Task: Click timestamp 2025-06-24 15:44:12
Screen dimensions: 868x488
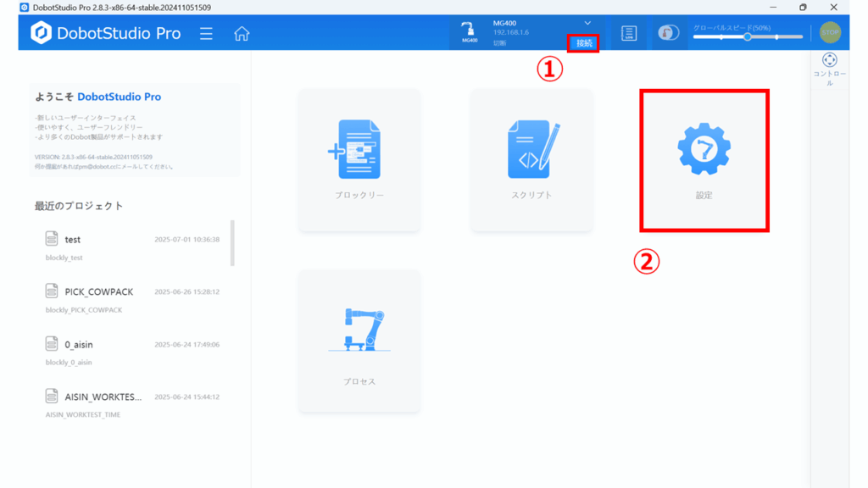Action: (x=187, y=396)
